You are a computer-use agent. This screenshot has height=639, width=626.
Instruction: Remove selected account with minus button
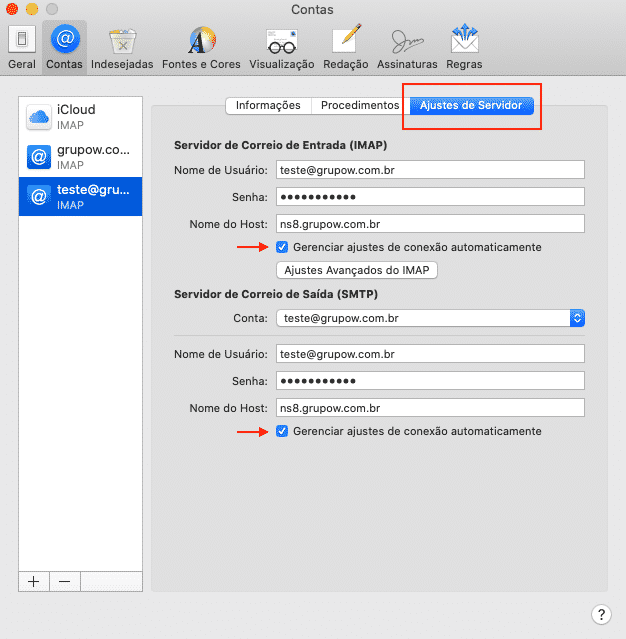(65, 581)
